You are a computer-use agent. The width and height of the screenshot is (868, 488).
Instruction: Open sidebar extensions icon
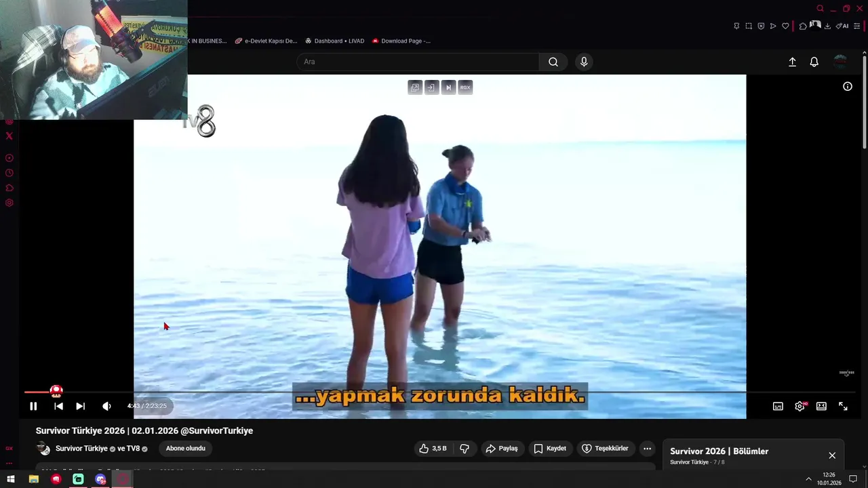click(x=9, y=188)
